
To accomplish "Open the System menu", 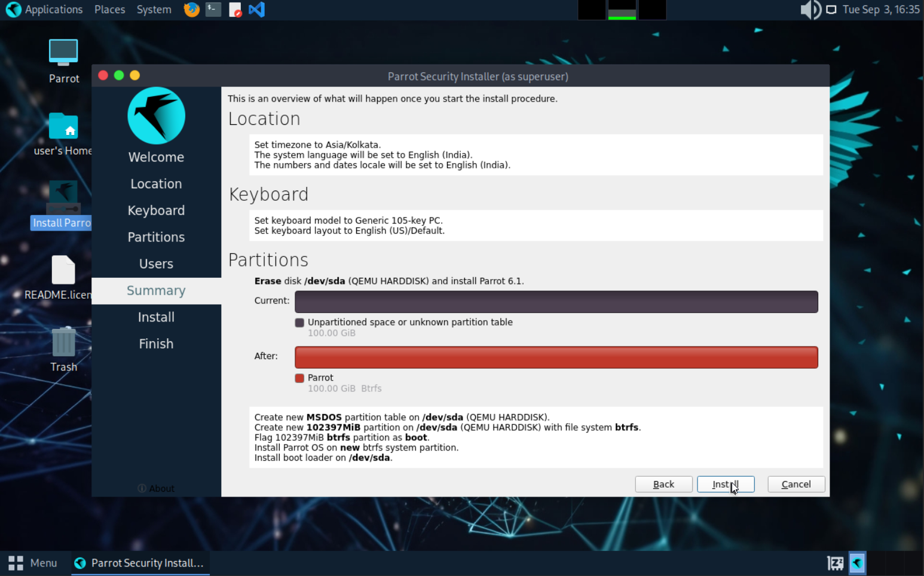I will pyautogui.click(x=154, y=10).
